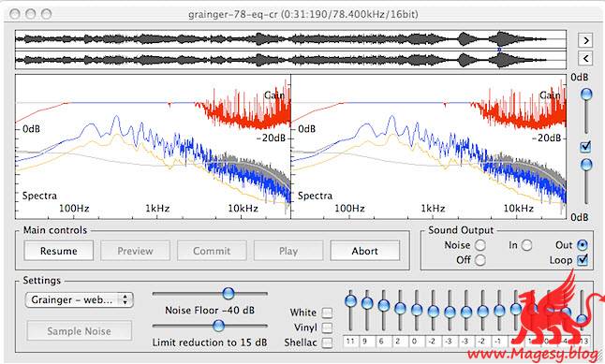This screenshot has height=364, width=605.
Task: Click the EQ value field showing 9
Action: coord(365,342)
